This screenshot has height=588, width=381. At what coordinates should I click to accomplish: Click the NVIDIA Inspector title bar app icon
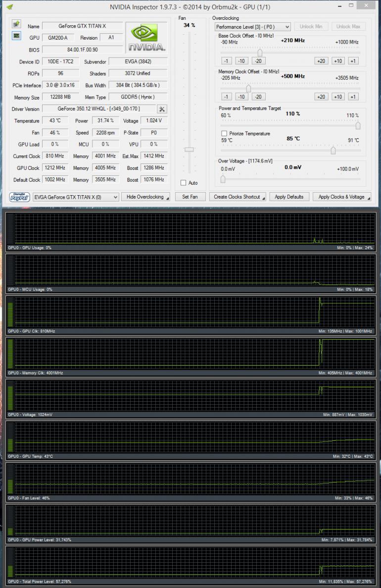click(10, 7)
